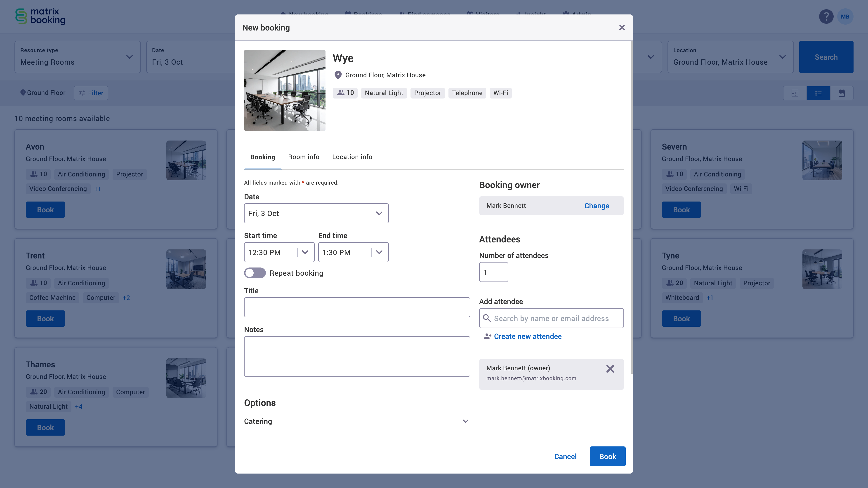This screenshot has width=868, height=488.
Task: Click the search magnifier in Add attendee
Action: coord(487,318)
